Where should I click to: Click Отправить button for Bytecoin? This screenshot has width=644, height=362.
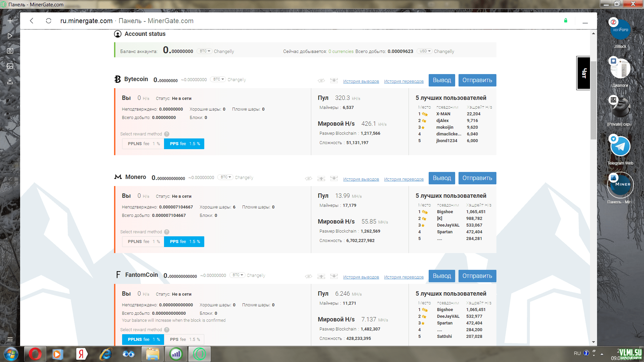pos(477,80)
